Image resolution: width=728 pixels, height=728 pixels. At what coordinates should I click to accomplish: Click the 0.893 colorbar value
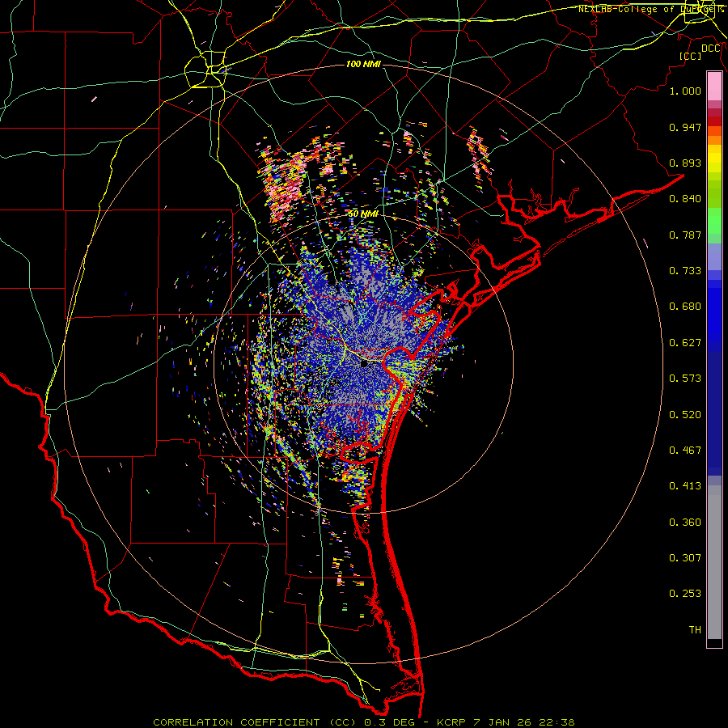(685, 163)
